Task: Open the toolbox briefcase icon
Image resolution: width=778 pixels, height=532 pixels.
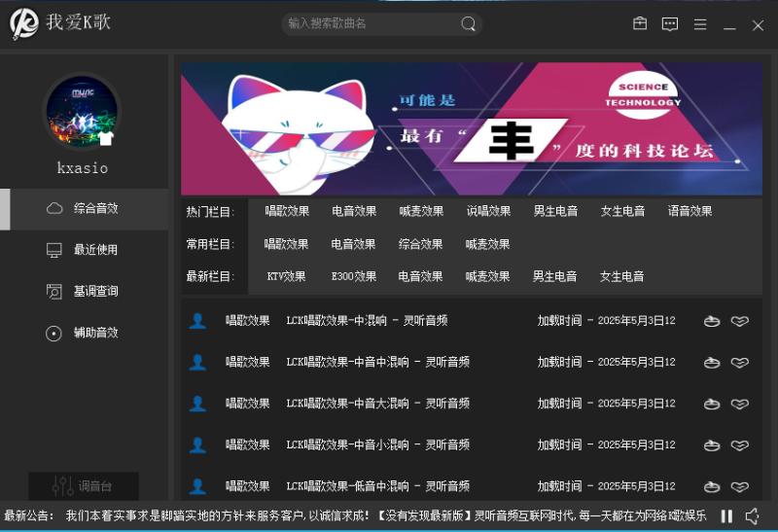Action: [640, 23]
